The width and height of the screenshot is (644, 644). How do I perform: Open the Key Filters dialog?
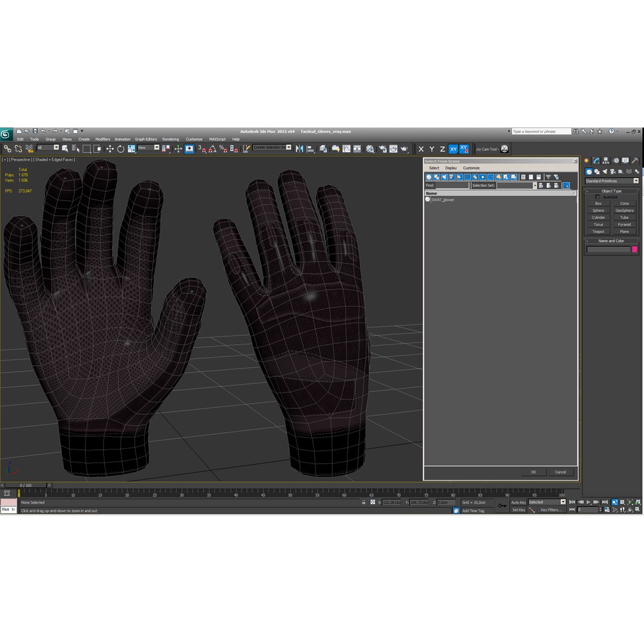(x=551, y=510)
